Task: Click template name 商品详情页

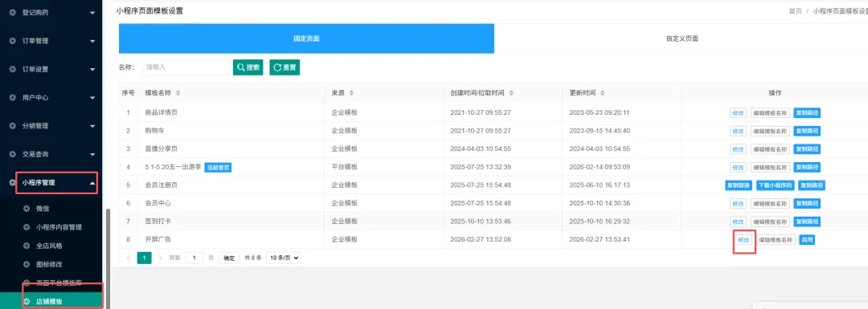Action: (x=161, y=113)
